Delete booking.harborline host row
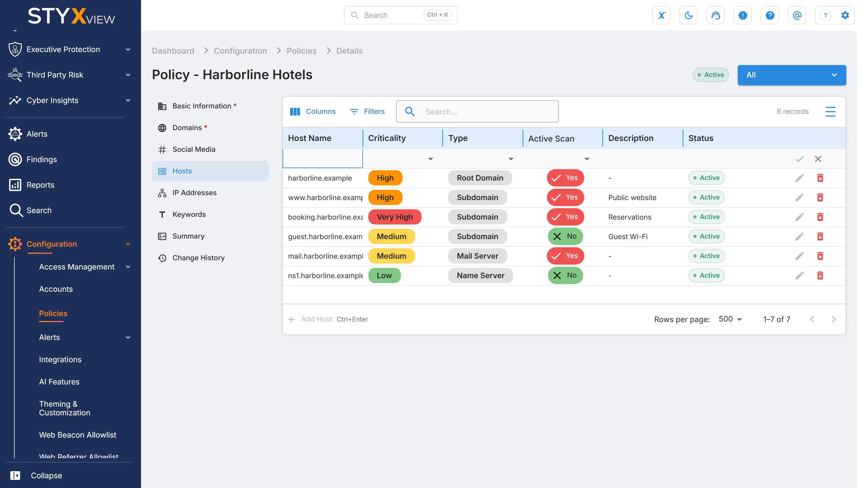The image size is (868, 488). (x=820, y=217)
